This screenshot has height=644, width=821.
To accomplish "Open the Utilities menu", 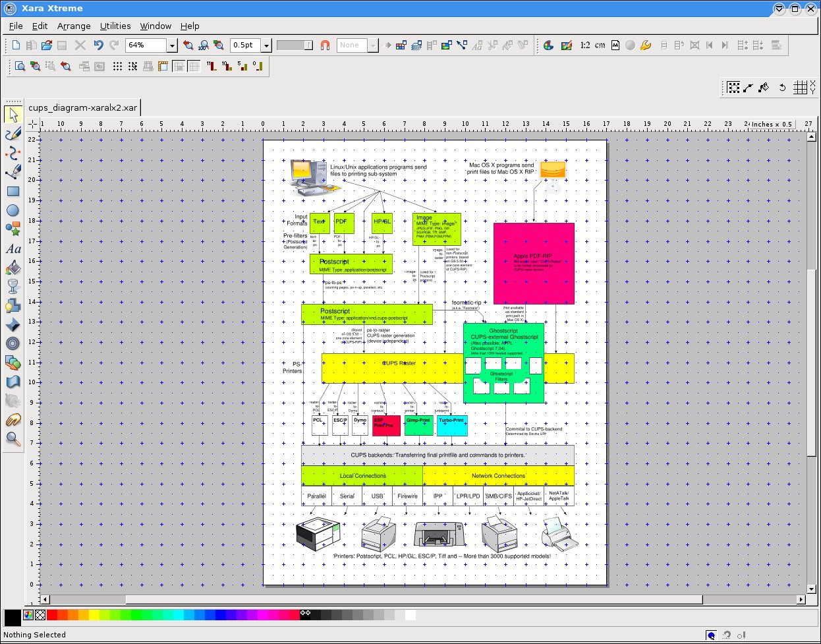I will 115,26.
